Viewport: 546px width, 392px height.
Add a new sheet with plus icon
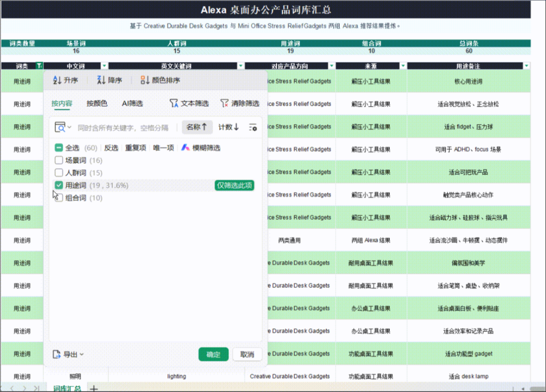pyautogui.click(x=94, y=388)
